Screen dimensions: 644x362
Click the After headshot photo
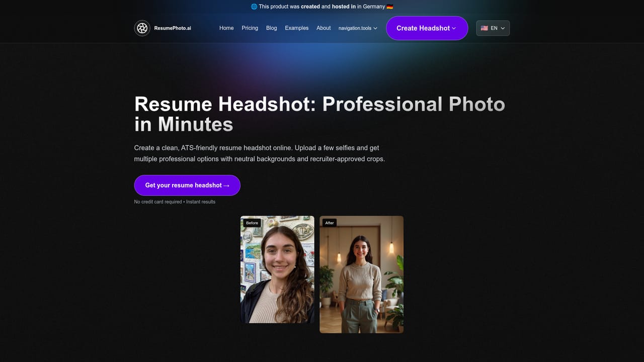point(361,275)
